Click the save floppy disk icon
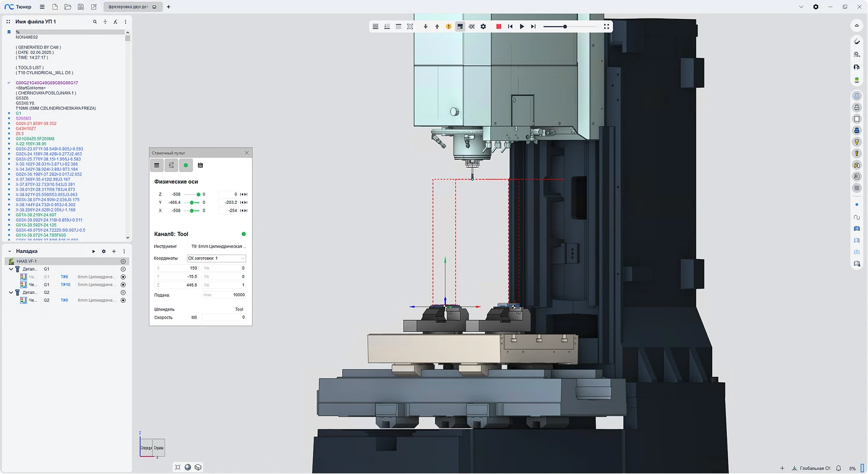This screenshot has width=868, height=474. [x=81, y=7]
